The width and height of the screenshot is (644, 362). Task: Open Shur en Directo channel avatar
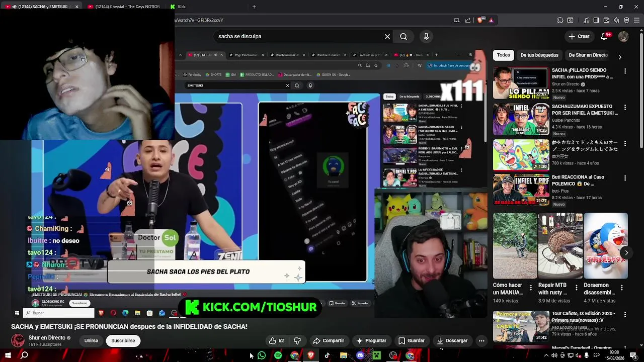[18, 341]
